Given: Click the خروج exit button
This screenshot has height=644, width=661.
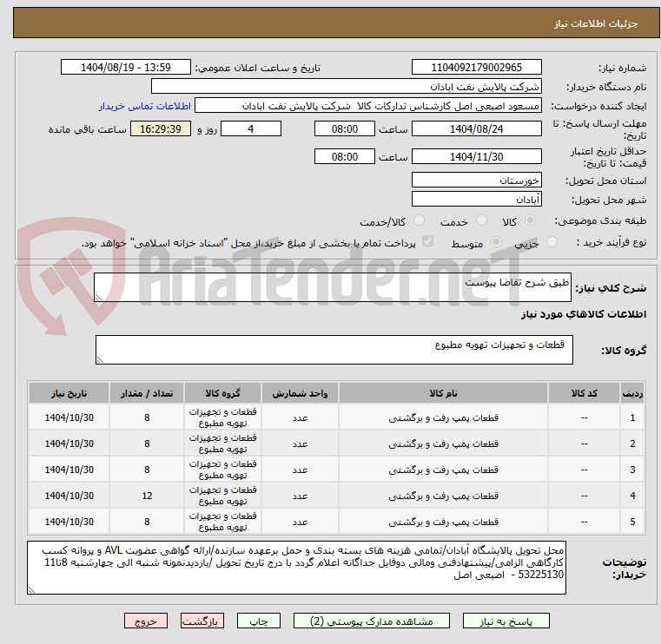Looking at the screenshot, I should pyautogui.click(x=146, y=621).
